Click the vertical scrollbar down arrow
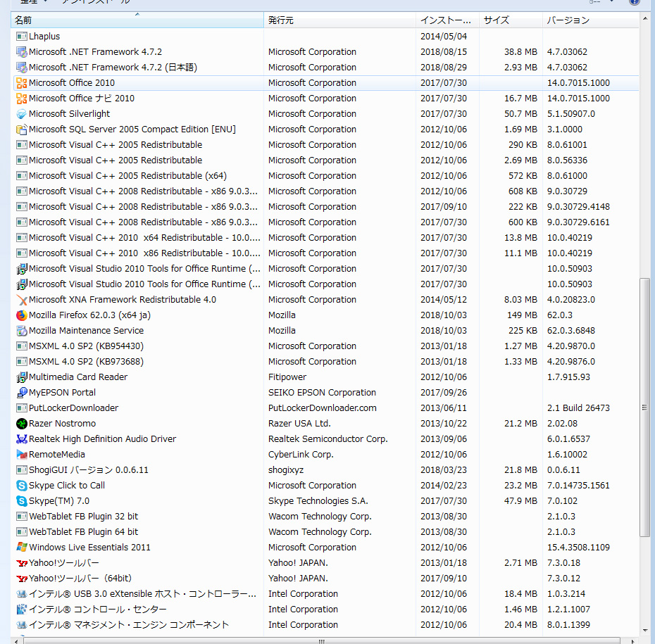 [644, 630]
